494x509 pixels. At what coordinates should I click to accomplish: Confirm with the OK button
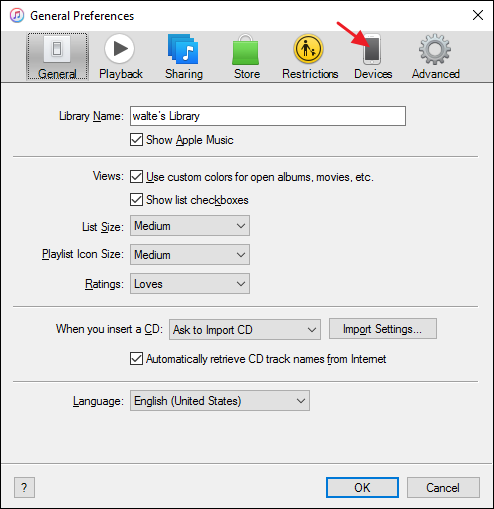coord(362,488)
